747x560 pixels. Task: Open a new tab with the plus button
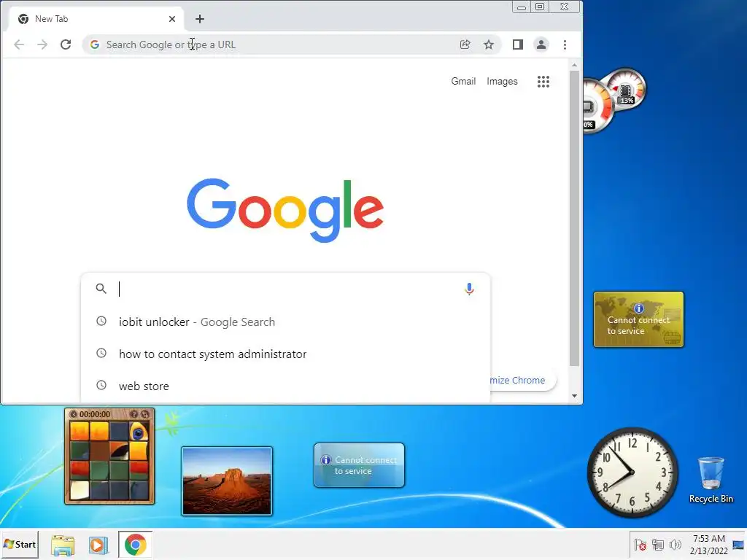coord(200,19)
